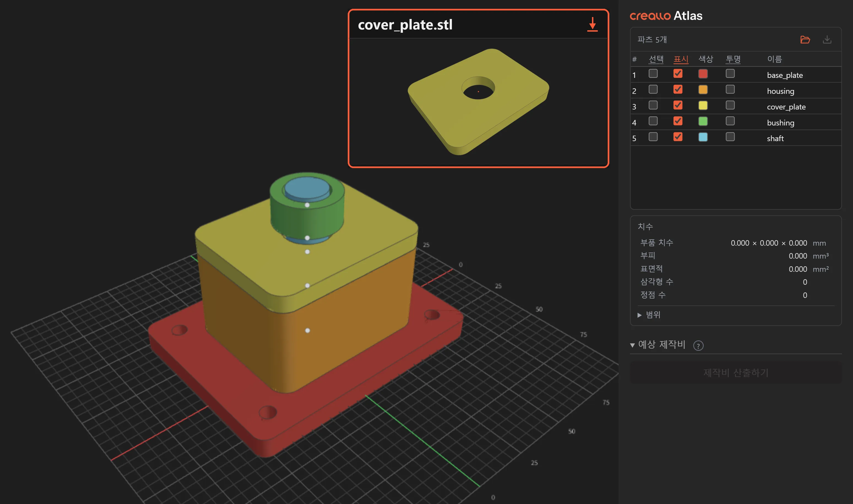Enable transparency for cover_plate
The width and height of the screenshot is (853, 504).
730,105
